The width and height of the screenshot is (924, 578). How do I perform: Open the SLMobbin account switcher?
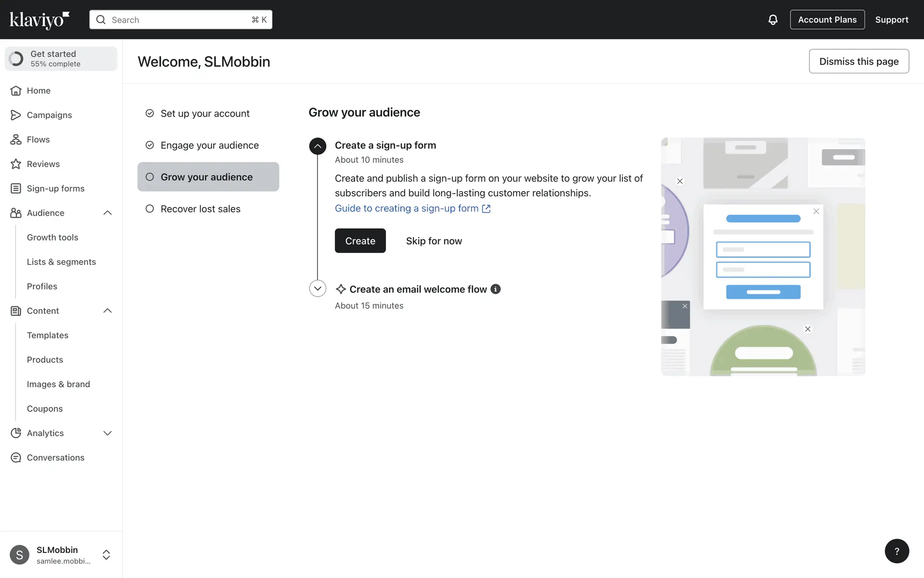106,555
